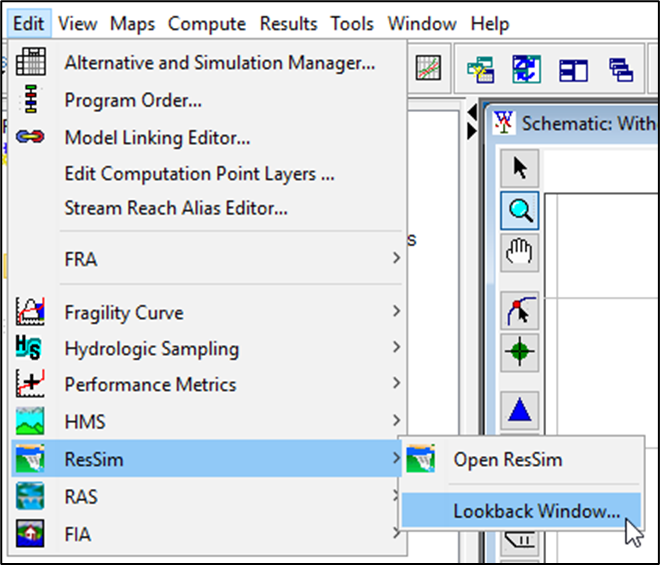Open Stream Reach Alias Editor
This screenshot has width=660, height=565.
point(206,208)
